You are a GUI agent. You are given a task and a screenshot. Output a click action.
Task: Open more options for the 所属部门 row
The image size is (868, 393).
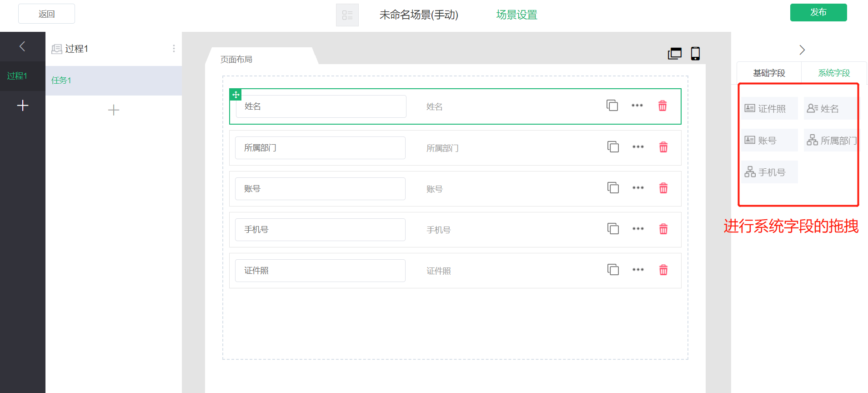click(638, 147)
